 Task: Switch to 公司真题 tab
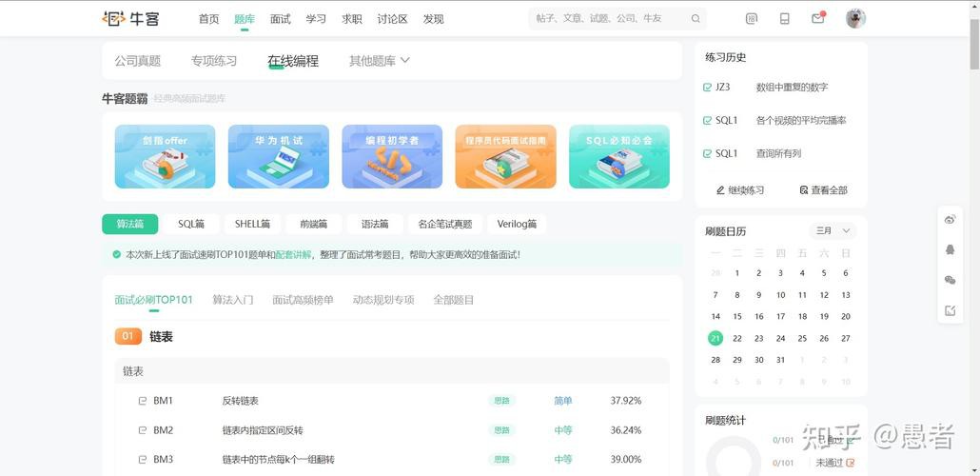point(138,61)
